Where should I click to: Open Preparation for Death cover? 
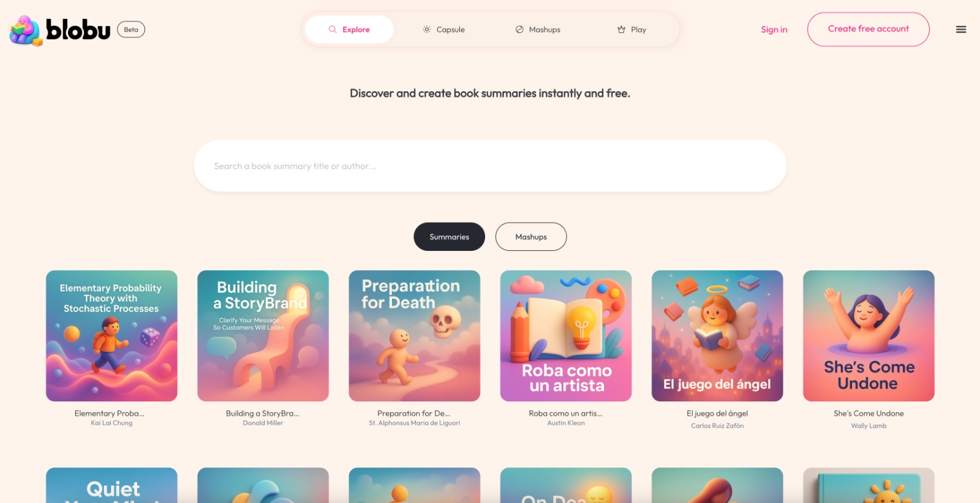click(415, 336)
